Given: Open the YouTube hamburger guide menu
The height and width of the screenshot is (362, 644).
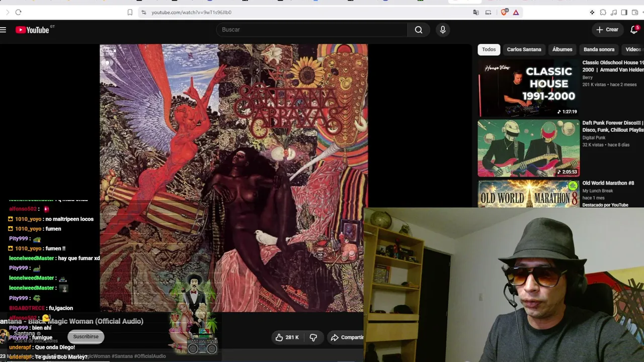Looking at the screenshot, I should click(3, 30).
